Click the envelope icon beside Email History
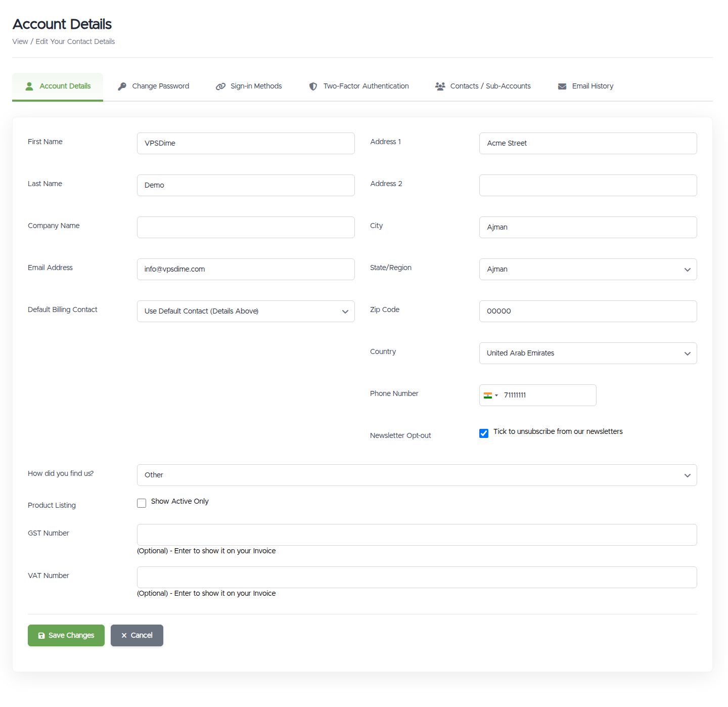728x707 pixels. pos(562,86)
